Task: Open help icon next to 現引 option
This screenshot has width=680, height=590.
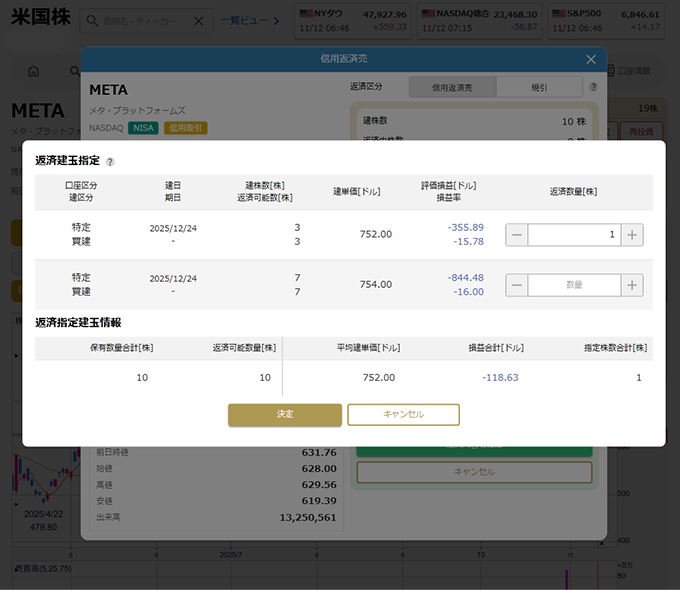Action: pyautogui.click(x=593, y=88)
